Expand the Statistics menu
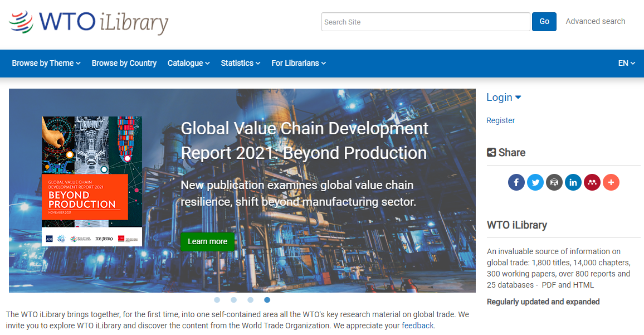Screen dimensions: 644x335 pyautogui.click(x=240, y=64)
